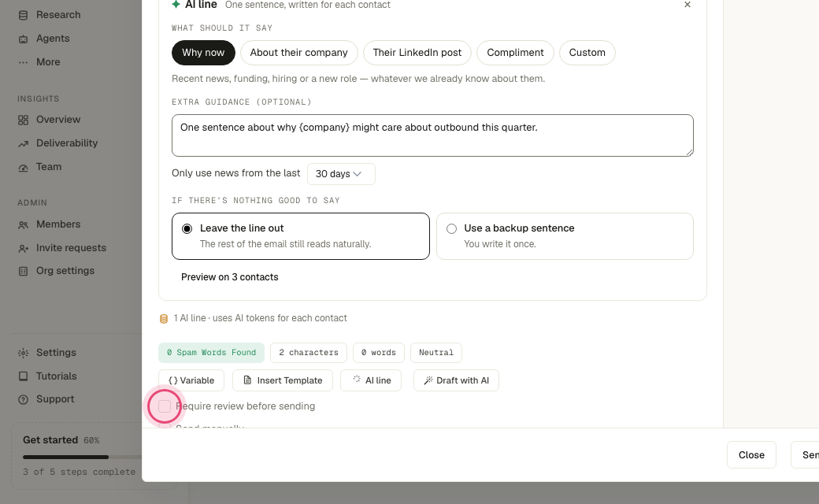
Task: Open the Overview insights page
Action: [x=58, y=119]
